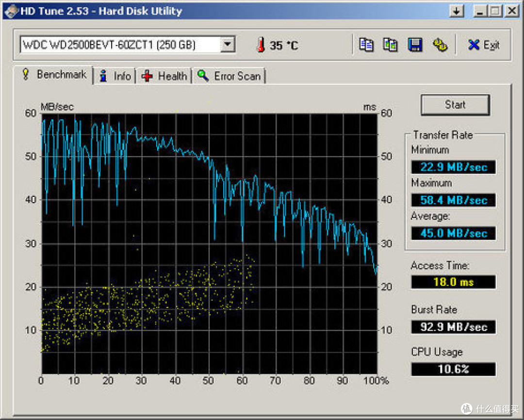Click the copy screenshot to clipboard icon
This screenshot has width=524, height=420.
tap(390, 45)
